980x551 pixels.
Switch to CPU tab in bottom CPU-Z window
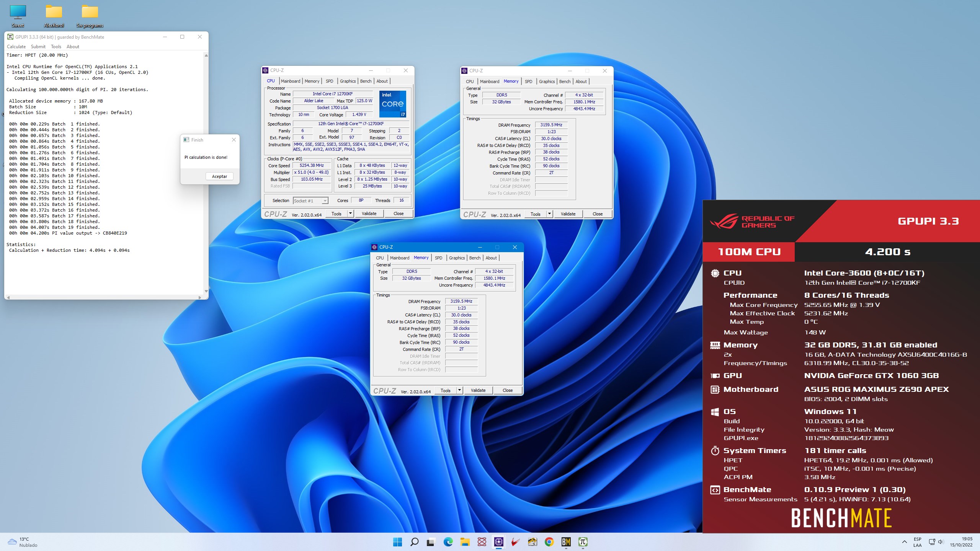click(380, 258)
